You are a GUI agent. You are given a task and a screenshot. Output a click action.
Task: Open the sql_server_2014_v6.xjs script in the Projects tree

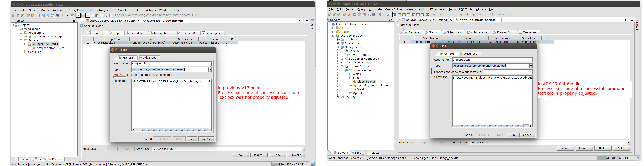(x=47, y=37)
